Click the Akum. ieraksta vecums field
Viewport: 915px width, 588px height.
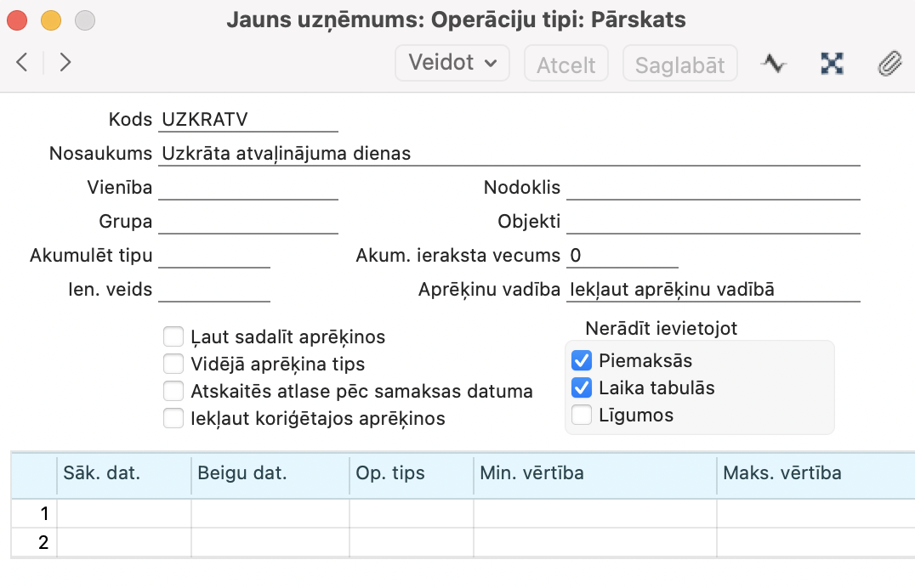(622, 256)
